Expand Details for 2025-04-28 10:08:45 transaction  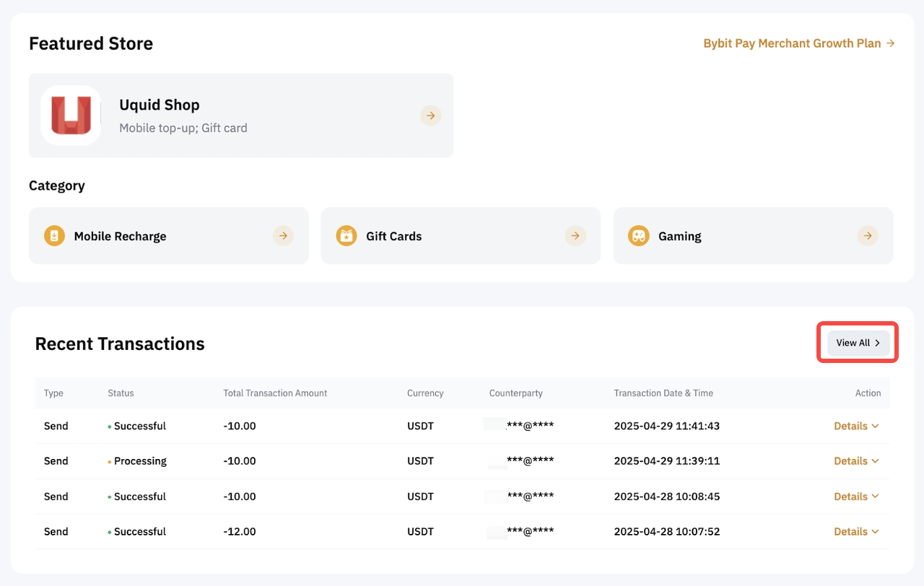click(856, 497)
